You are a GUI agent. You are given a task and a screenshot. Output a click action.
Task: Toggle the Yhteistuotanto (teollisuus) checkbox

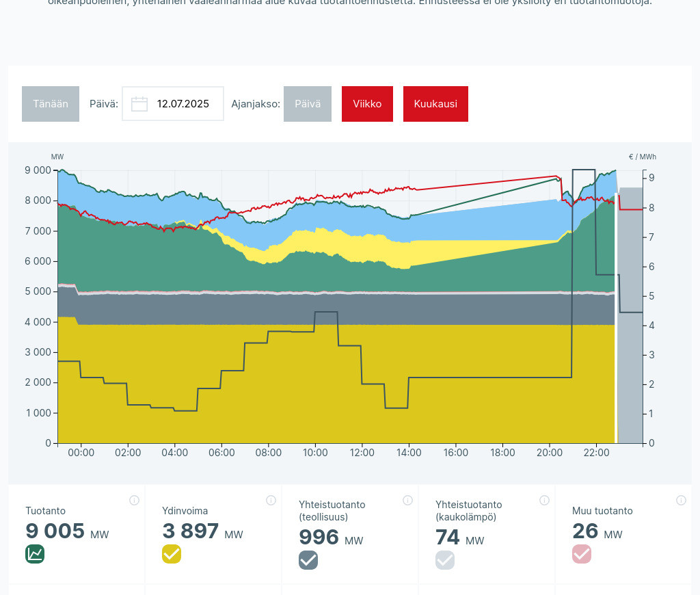308,560
